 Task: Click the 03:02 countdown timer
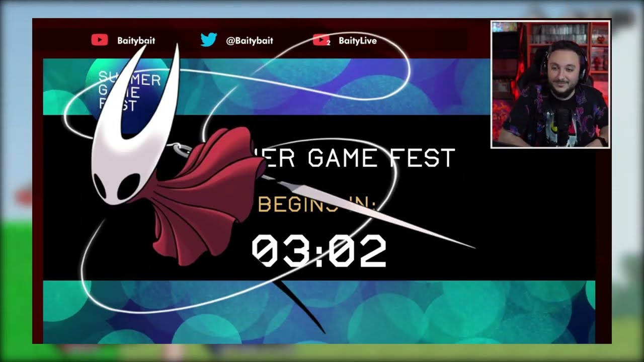tap(319, 250)
